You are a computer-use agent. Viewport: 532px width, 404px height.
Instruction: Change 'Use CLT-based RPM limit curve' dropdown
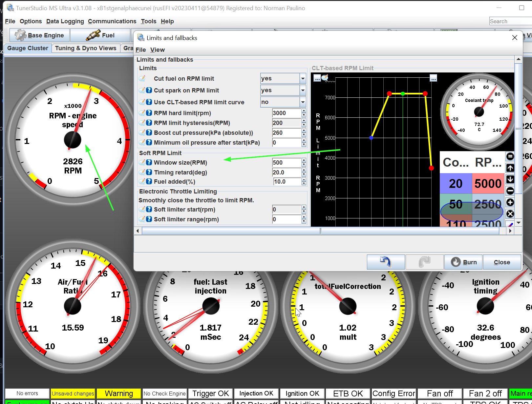(x=302, y=102)
